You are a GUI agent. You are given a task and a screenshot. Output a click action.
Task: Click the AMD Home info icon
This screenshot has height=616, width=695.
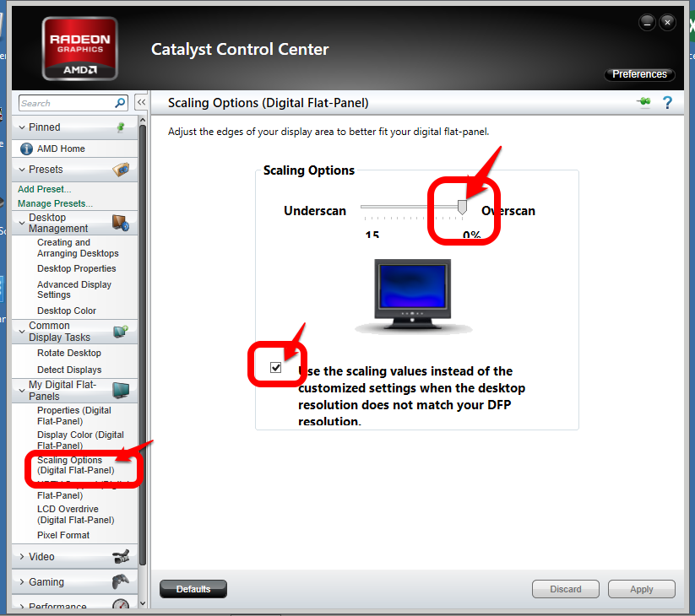coord(26,149)
